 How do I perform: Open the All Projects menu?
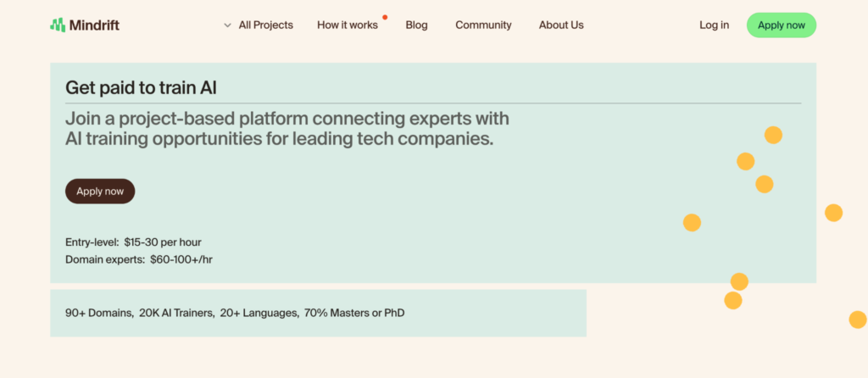click(265, 25)
